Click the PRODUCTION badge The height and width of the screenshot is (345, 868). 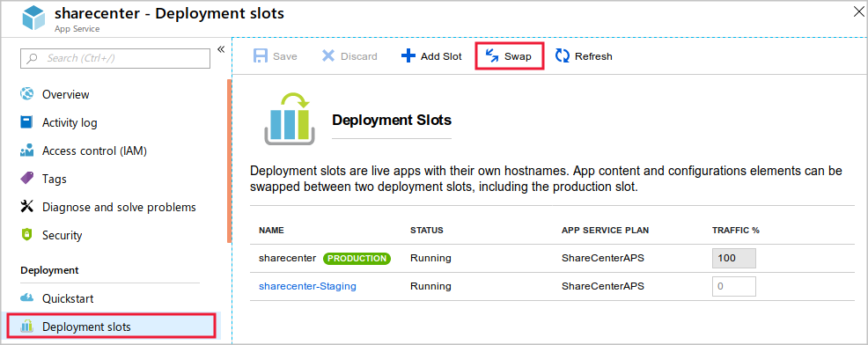(357, 258)
